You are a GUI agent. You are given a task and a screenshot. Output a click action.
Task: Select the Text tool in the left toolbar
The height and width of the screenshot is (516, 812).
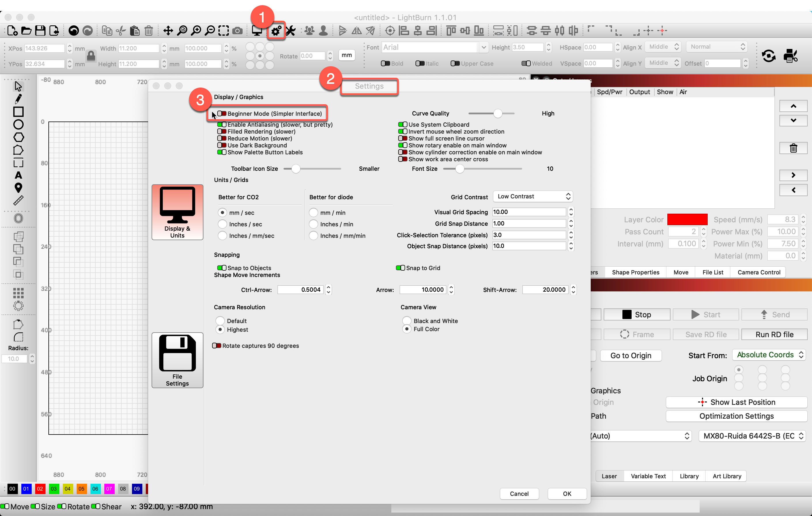pyautogui.click(x=18, y=175)
